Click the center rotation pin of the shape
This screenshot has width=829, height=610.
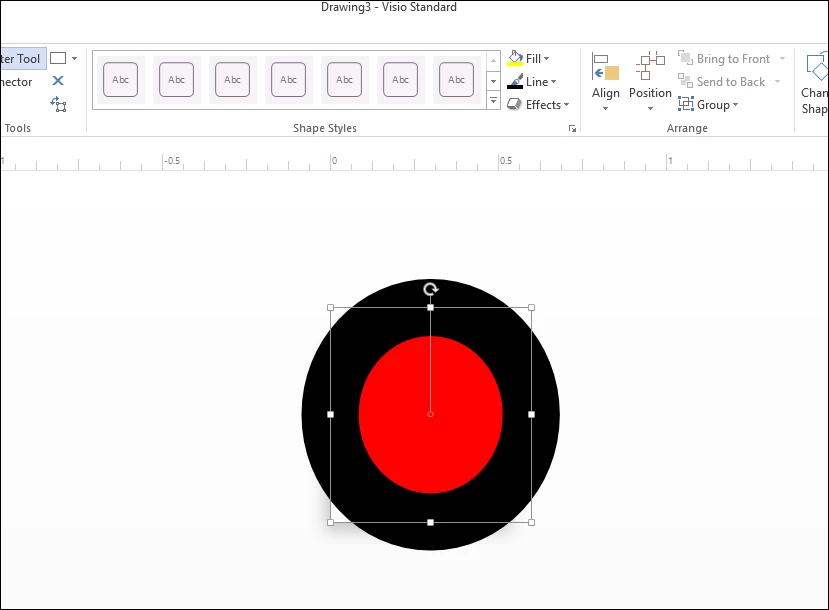click(430, 414)
